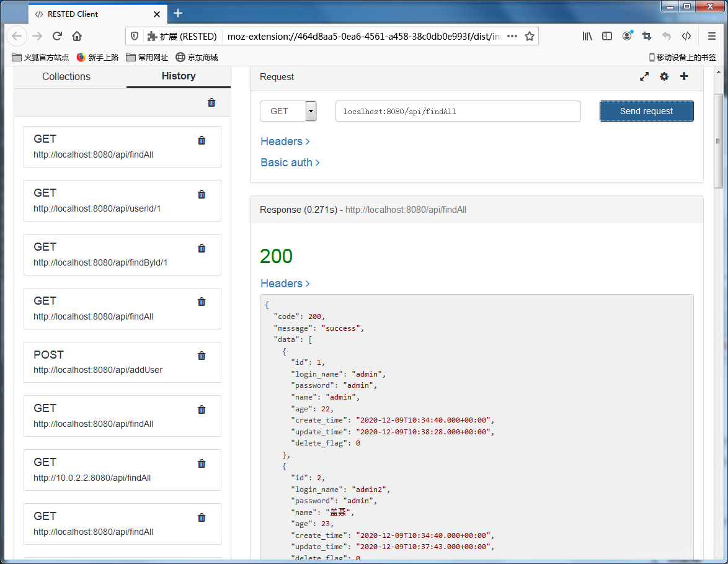Image resolution: width=728 pixels, height=564 pixels.
Task: Reload the page in browser toolbar
Action: tap(57, 36)
